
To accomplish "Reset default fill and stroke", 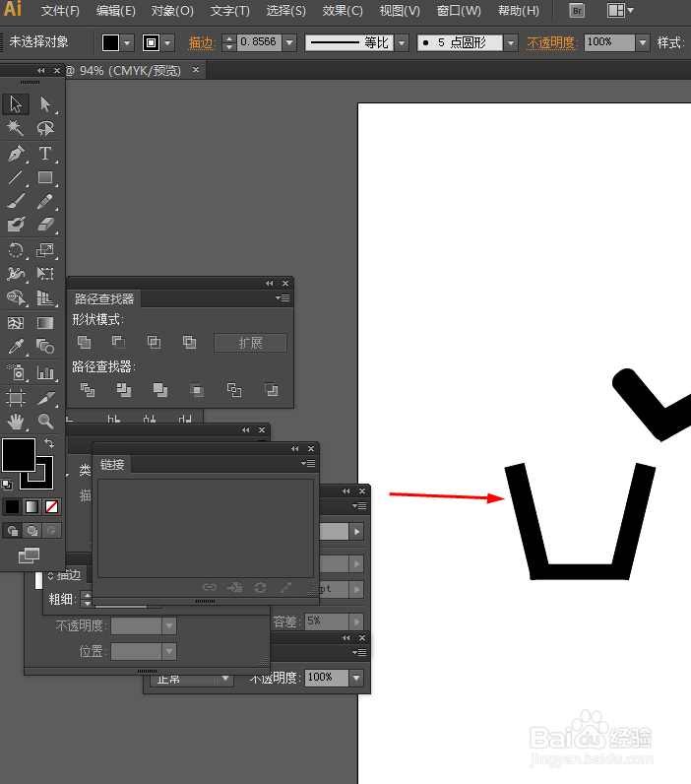I will (7, 485).
